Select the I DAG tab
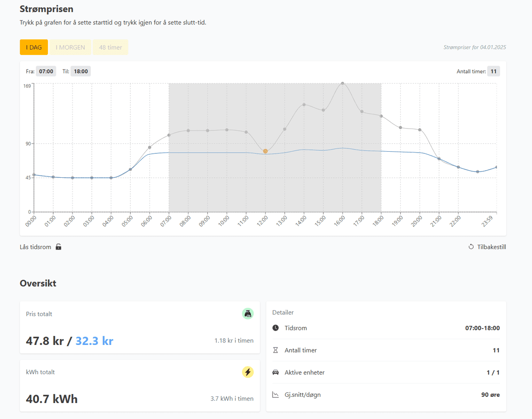Viewport: 532px width, 419px height. tap(34, 47)
